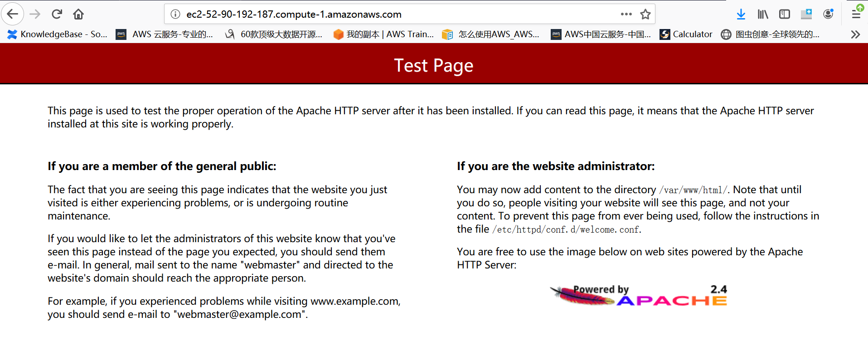Toggle the sidebar view
This screenshot has height=341, width=868.
(785, 14)
